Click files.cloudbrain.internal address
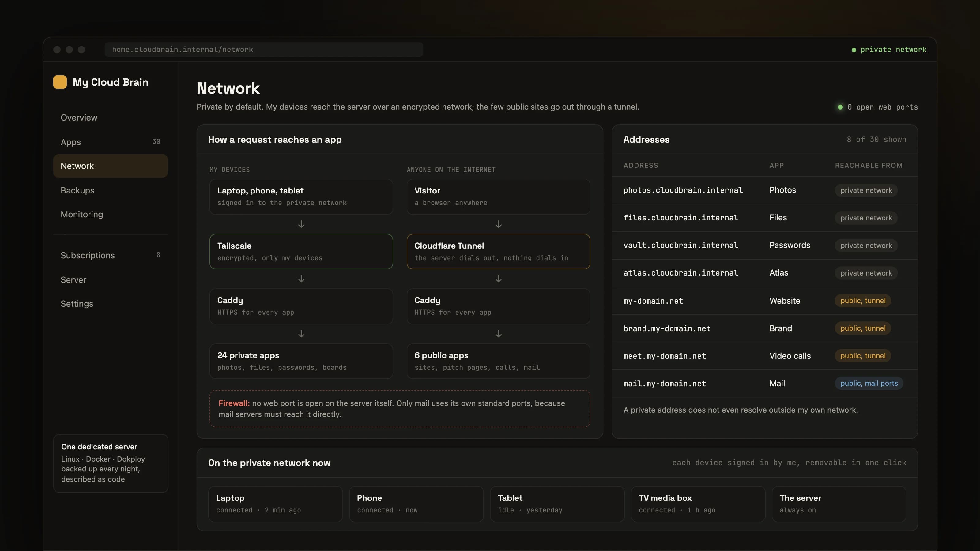This screenshot has height=551, width=980. (680, 218)
